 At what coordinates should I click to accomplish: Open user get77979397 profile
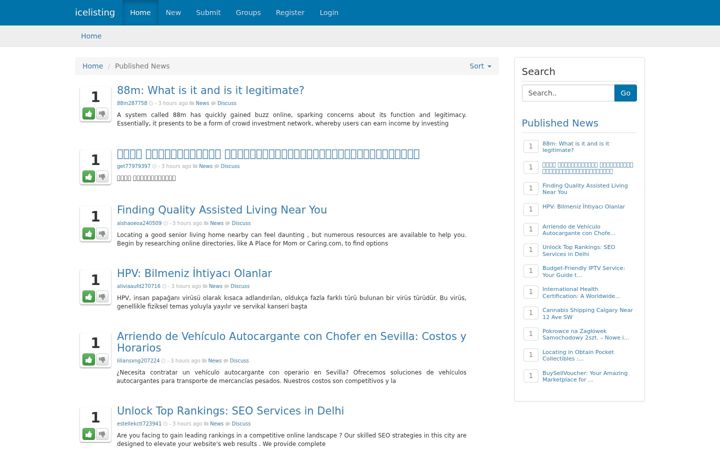pyautogui.click(x=134, y=166)
